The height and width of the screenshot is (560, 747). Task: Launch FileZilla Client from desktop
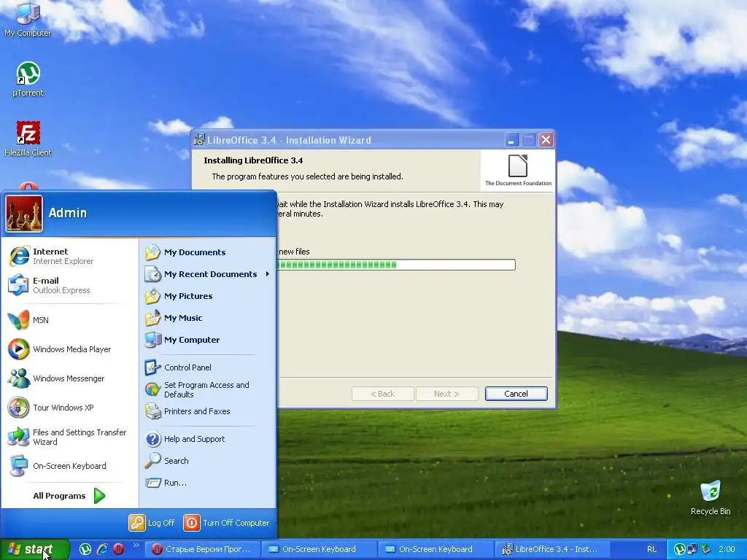28,139
